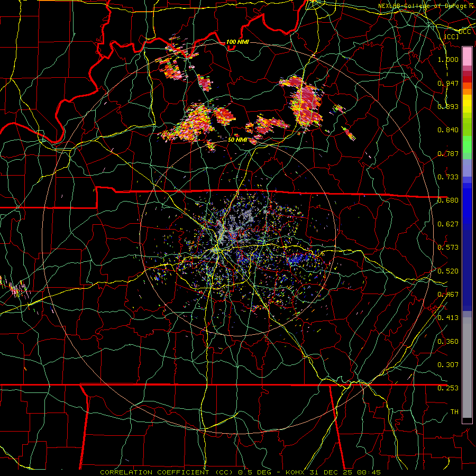Click the 0.573 legend value
Image resolution: width=476 pixels, height=476 pixels.
tap(448, 248)
